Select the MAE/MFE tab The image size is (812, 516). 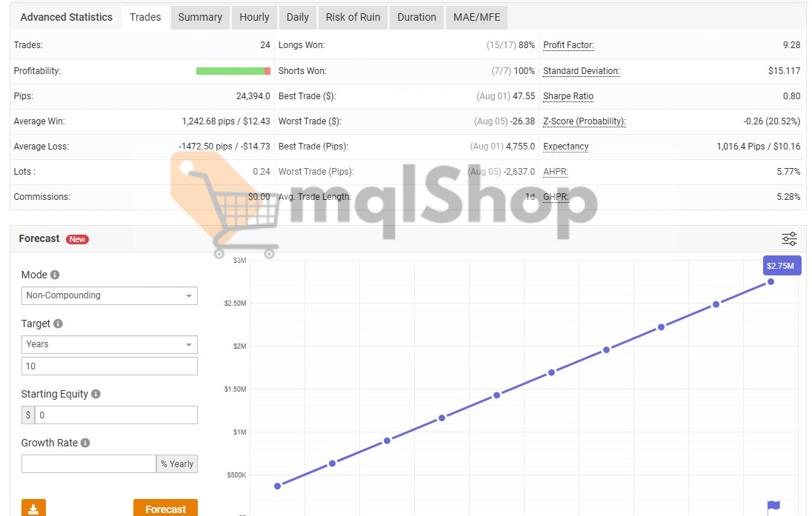pos(476,17)
